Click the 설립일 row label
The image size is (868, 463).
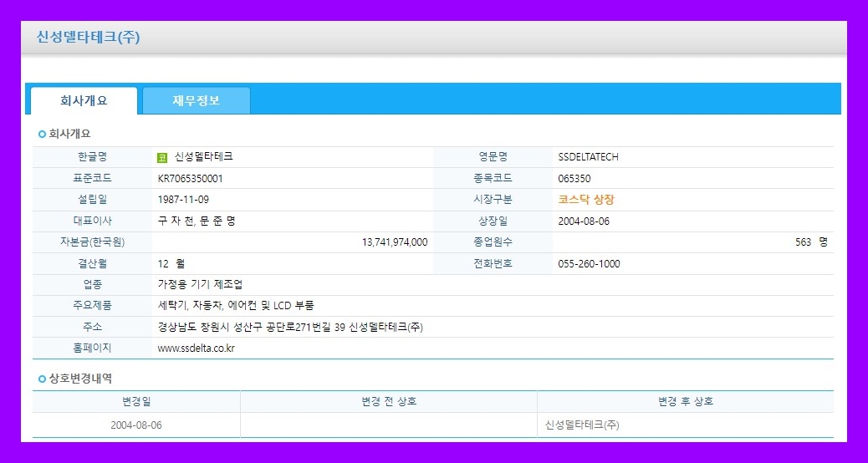(92, 200)
